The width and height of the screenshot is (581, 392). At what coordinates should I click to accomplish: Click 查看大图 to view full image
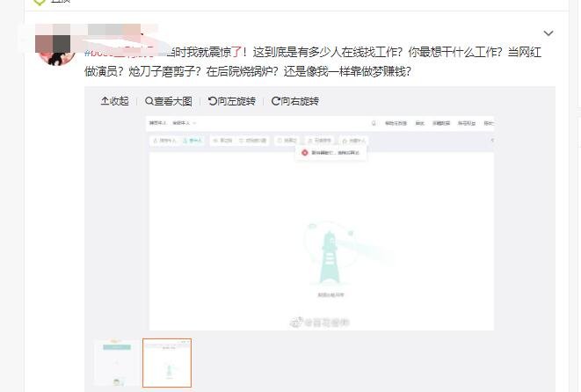(169, 101)
